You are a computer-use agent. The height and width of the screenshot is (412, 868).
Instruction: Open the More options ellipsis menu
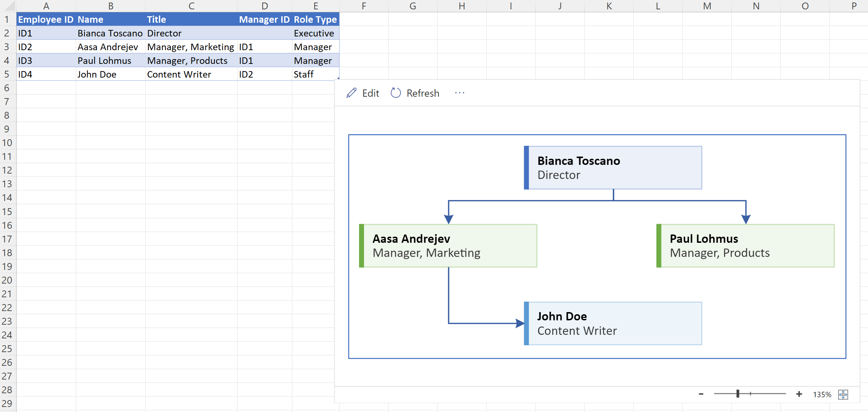[x=459, y=93]
